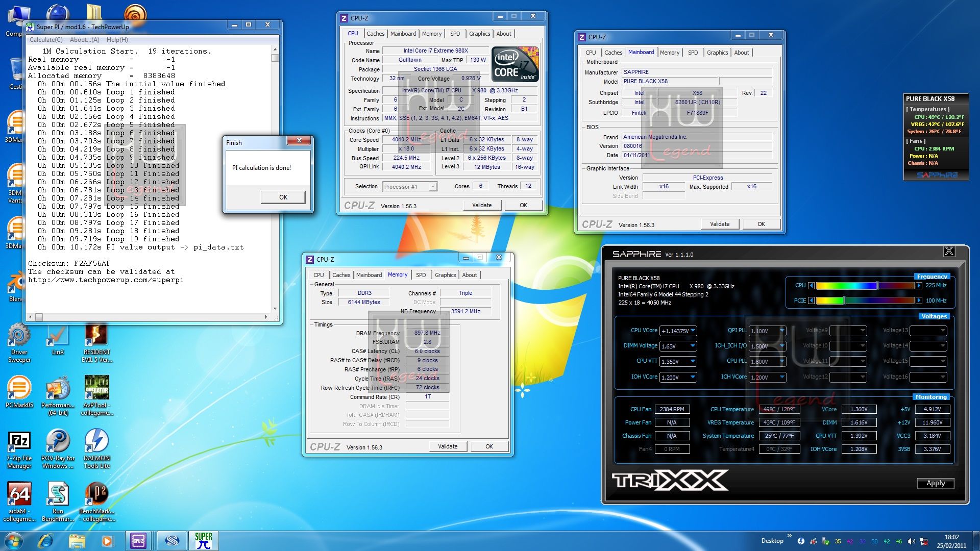Open Super PI About...(A) menu
980x551 pixels.
pos(84,40)
